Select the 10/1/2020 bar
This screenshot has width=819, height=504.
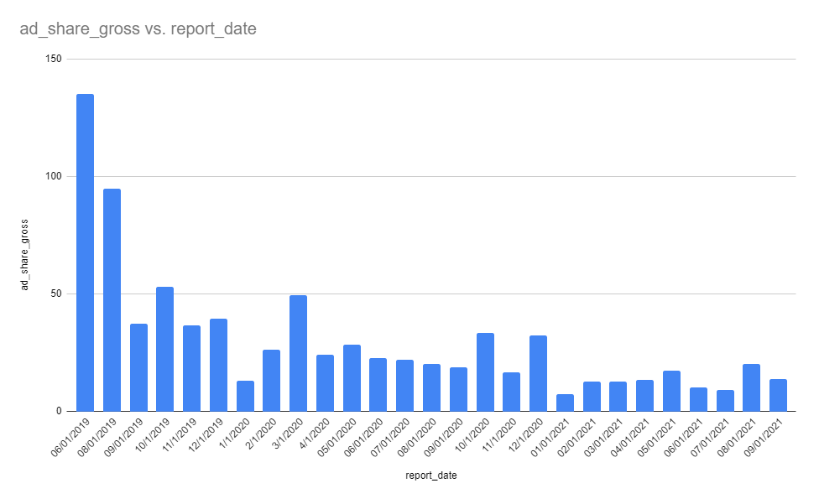[x=485, y=372]
